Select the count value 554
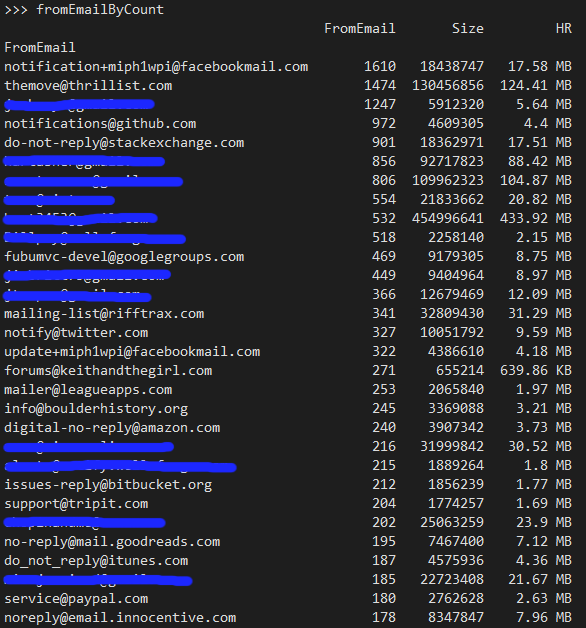 (384, 200)
